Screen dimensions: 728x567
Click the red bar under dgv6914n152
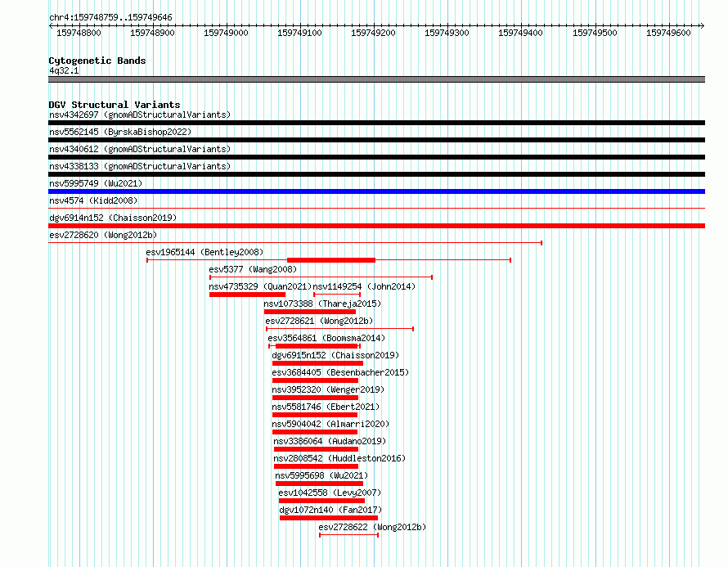[x=376, y=226]
